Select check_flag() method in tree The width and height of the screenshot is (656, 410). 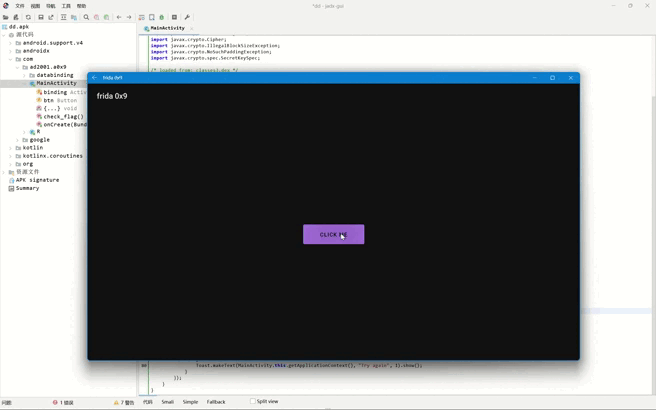click(x=63, y=116)
